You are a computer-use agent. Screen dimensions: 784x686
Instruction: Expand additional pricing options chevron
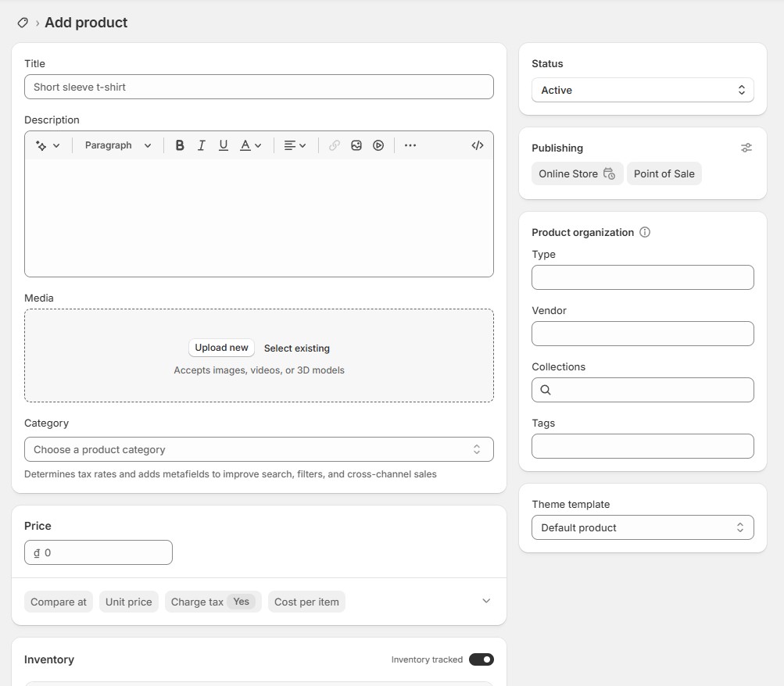coord(486,601)
